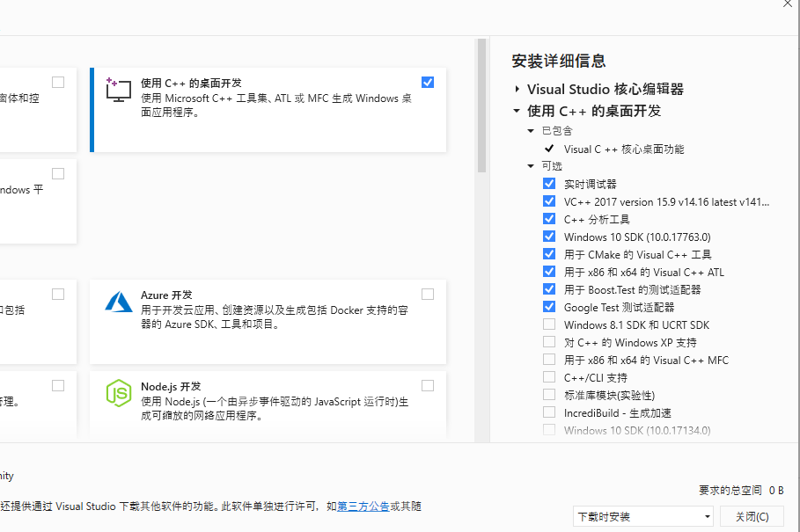Collapse 使用 C++ 的桌面开发 details
This screenshot has width=800, height=532.
click(x=515, y=112)
